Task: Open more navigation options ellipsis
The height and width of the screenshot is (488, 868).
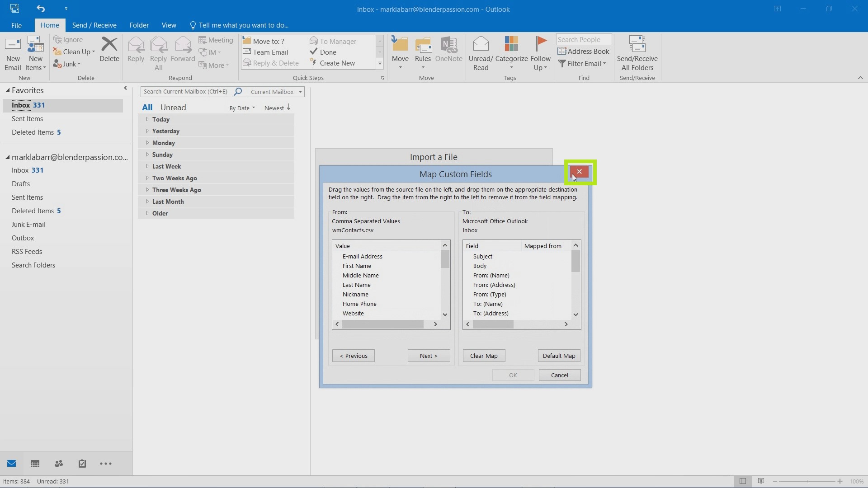Action: (x=106, y=464)
